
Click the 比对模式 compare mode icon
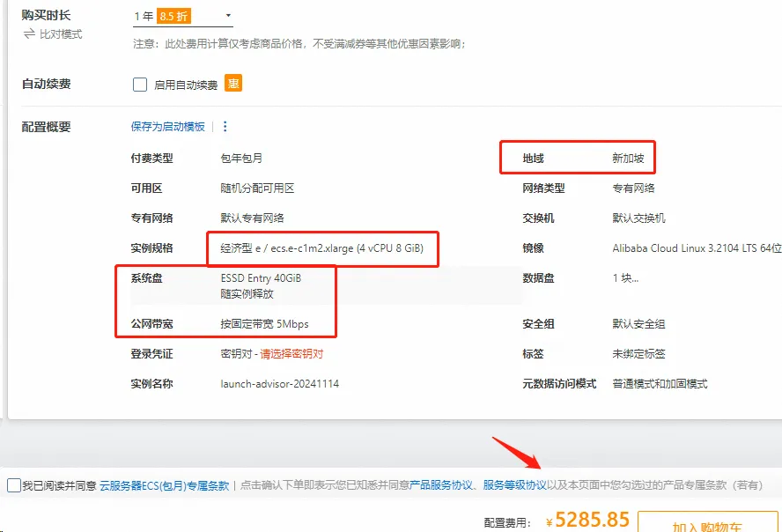click(x=29, y=33)
